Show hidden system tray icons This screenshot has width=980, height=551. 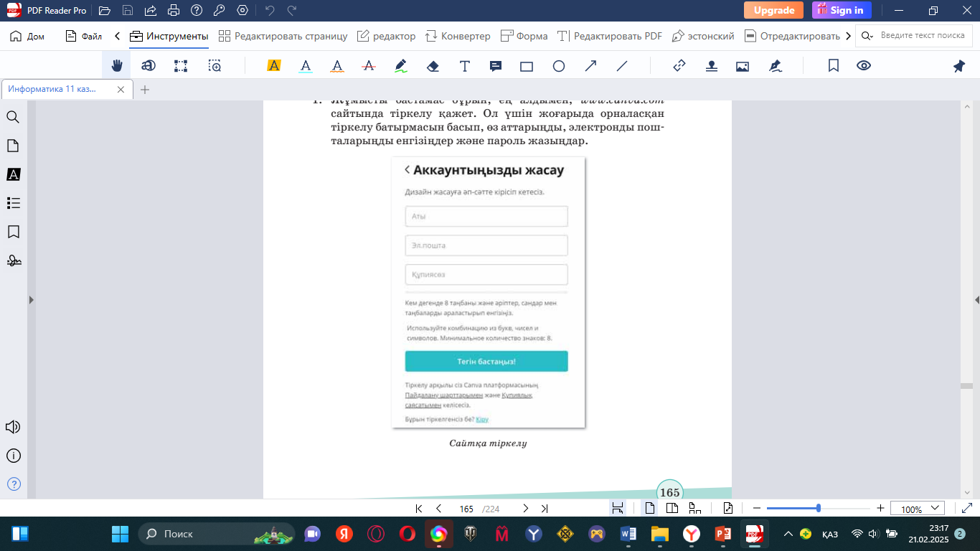tap(788, 534)
